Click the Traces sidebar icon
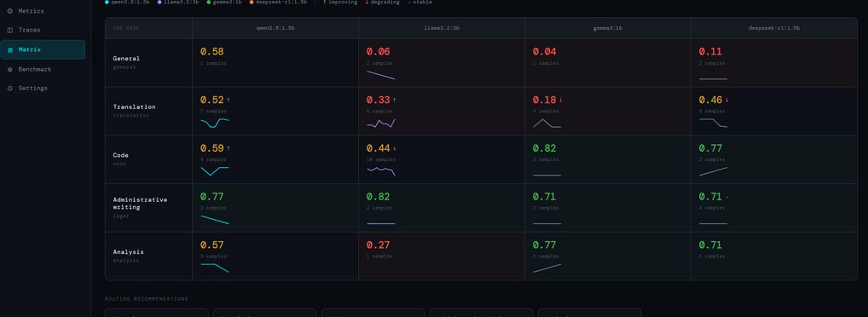 pos(10,30)
